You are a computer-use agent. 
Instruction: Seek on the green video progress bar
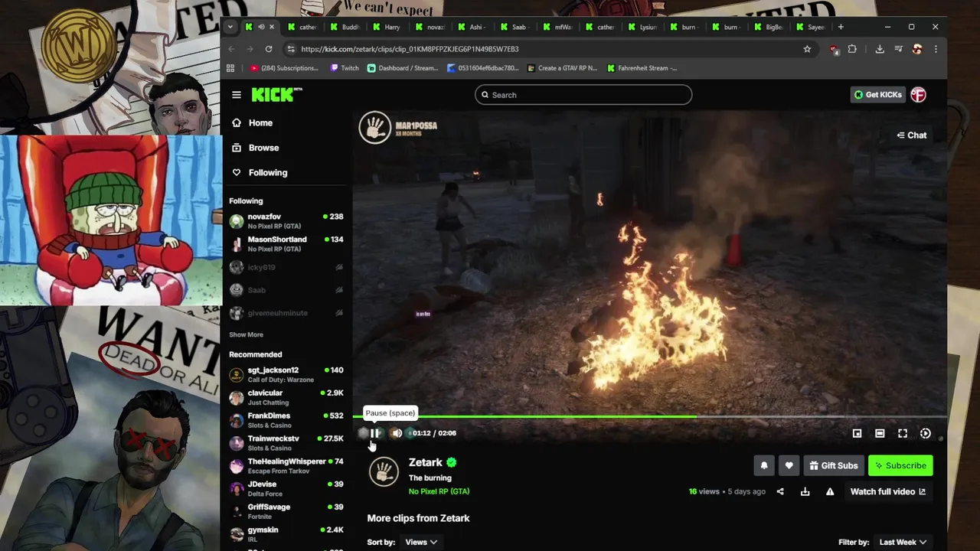tap(649, 417)
